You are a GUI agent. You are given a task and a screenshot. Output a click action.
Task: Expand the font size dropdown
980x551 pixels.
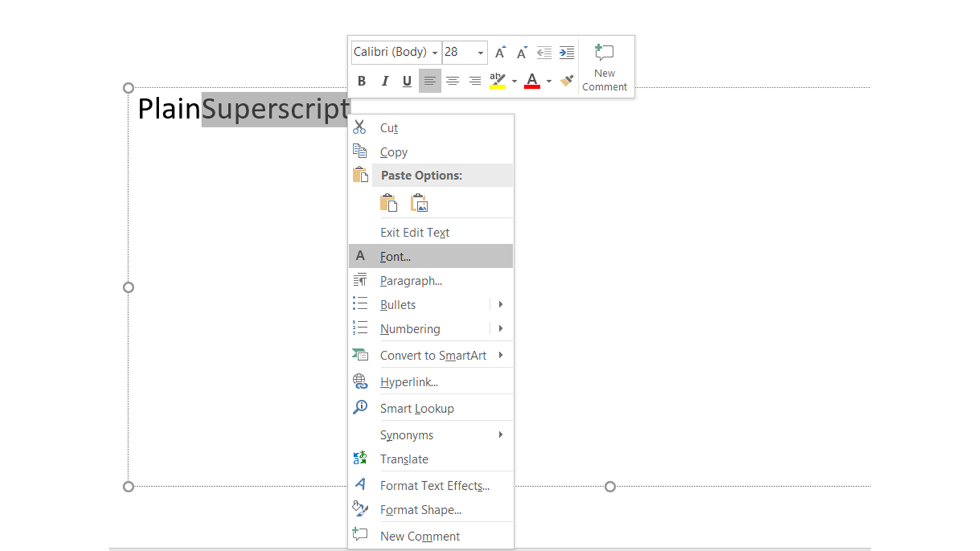coord(480,53)
